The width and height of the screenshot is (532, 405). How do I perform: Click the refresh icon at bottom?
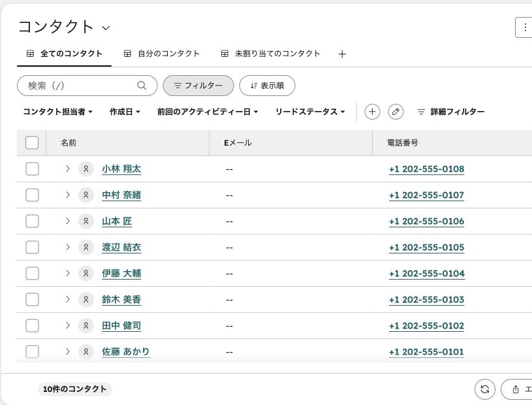pos(485,389)
